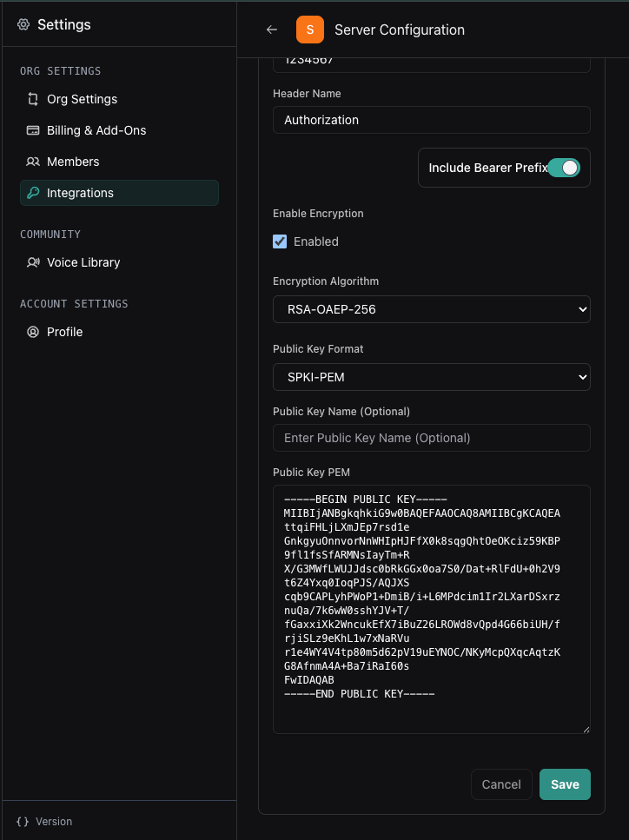Go to Billing & Add-Ons section

[x=96, y=130]
